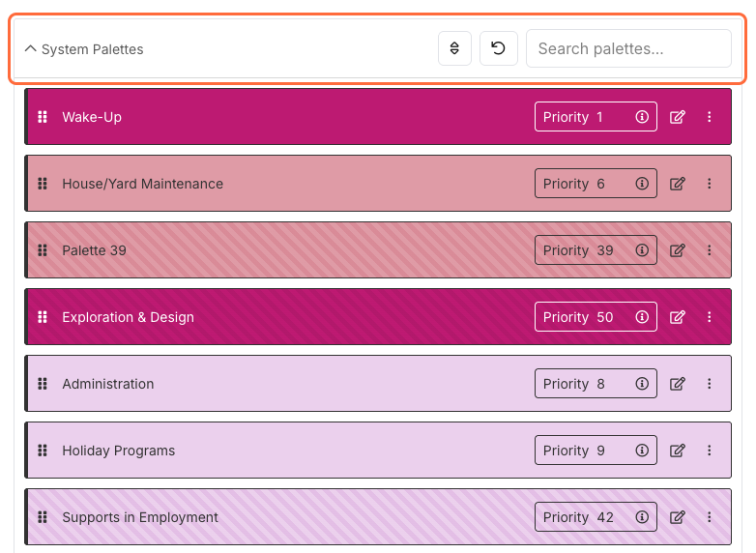Open more options menu for Administration
The width and height of the screenshot is (756, 553).
pos(710,384)
